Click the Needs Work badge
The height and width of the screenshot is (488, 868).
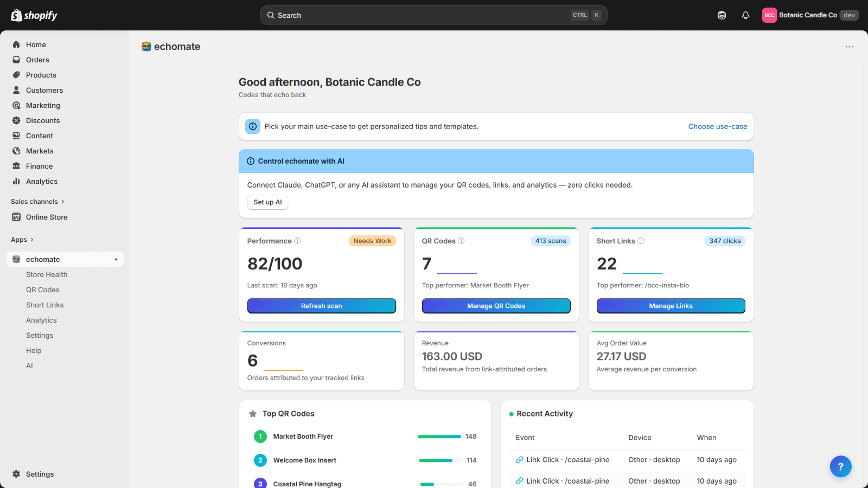point(372,241)
